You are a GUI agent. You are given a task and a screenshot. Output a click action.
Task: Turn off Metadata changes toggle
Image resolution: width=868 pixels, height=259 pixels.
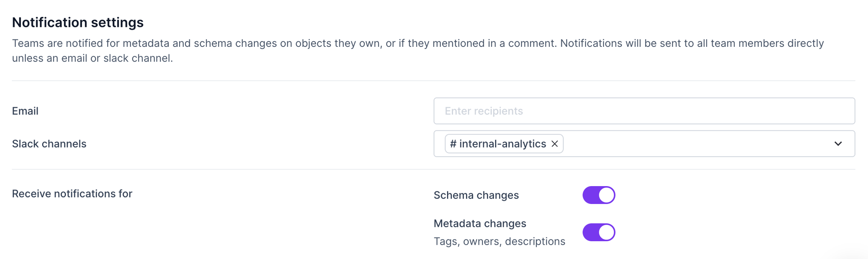click(598, 233)
